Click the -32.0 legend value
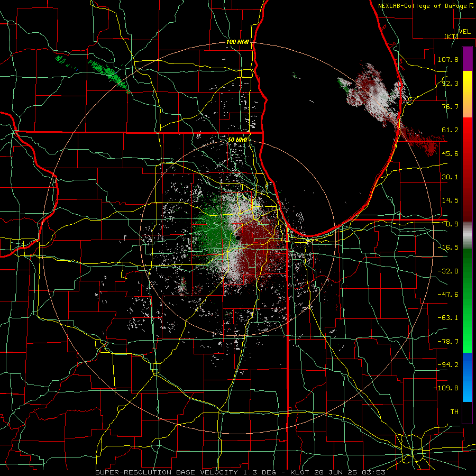 (x=448, y=271)
